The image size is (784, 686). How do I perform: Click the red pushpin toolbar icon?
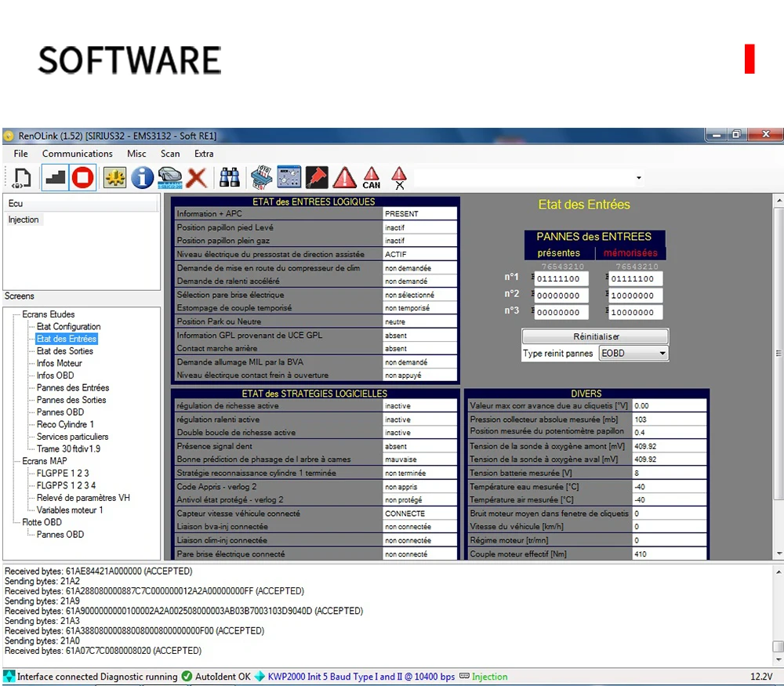pos(317,177)
